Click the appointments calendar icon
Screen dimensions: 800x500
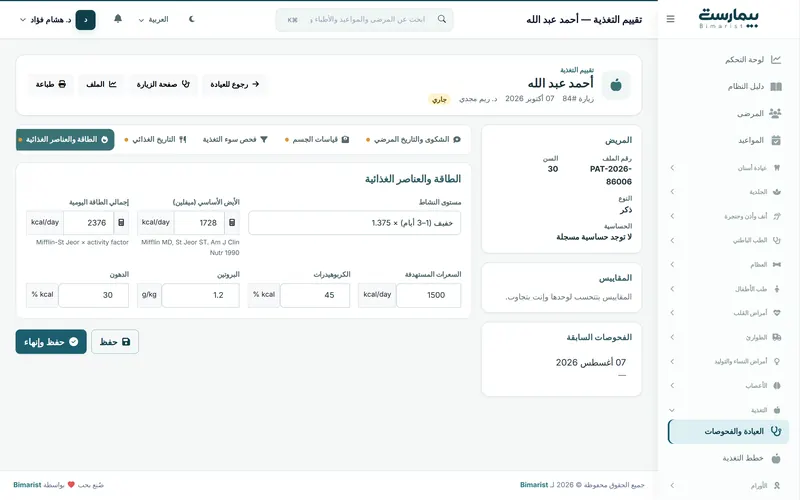pyautogui.click(x=776, y=140)
